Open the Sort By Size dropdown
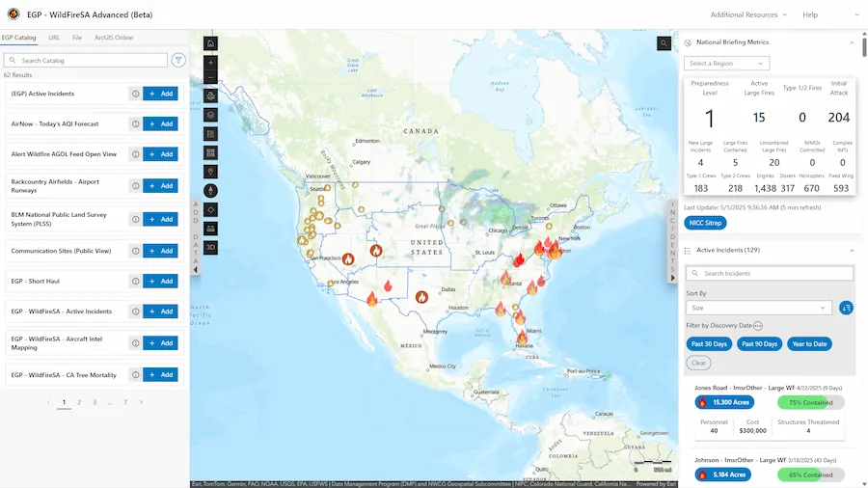The height and width of the screenshot is (488, 868). [x=758, y=308]
